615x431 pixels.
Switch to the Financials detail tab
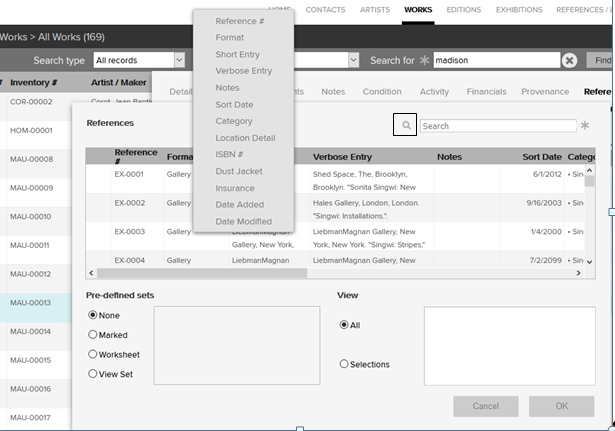click(x=486, y=92)
